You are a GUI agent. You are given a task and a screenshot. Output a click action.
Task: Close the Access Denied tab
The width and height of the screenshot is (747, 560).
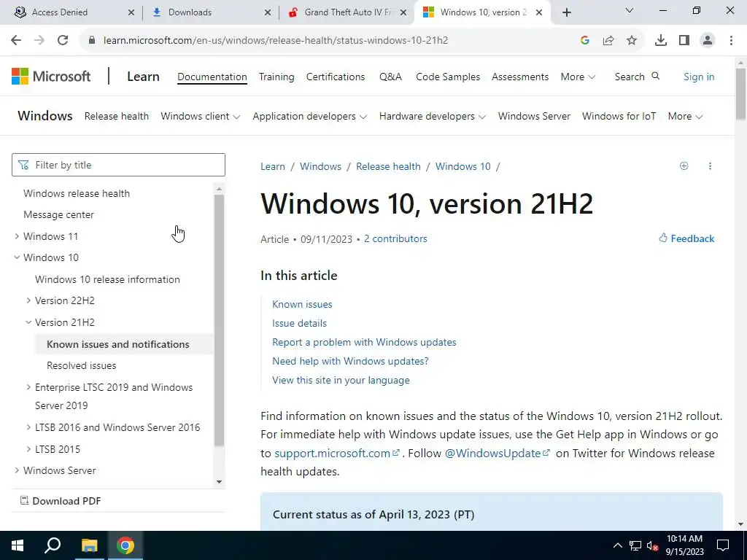tap(131, 13)
